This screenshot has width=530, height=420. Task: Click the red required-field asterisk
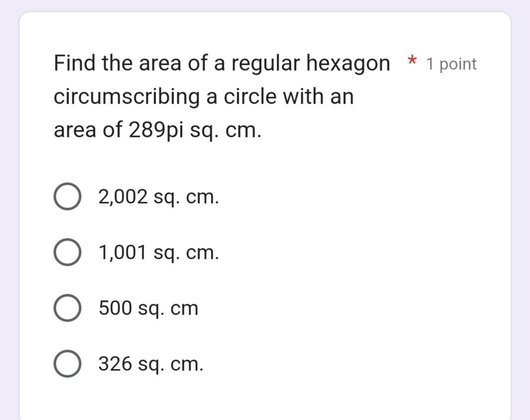click(412, 61)
